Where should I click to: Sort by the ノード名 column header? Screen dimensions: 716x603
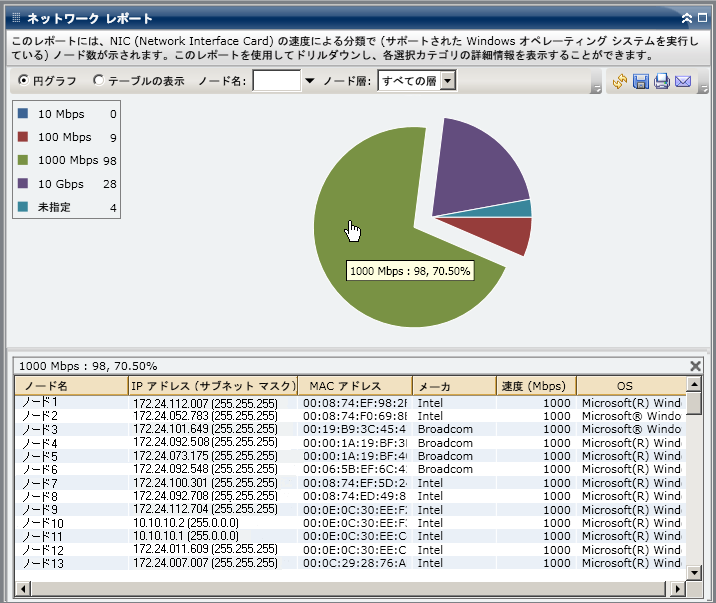click(70, 385)
